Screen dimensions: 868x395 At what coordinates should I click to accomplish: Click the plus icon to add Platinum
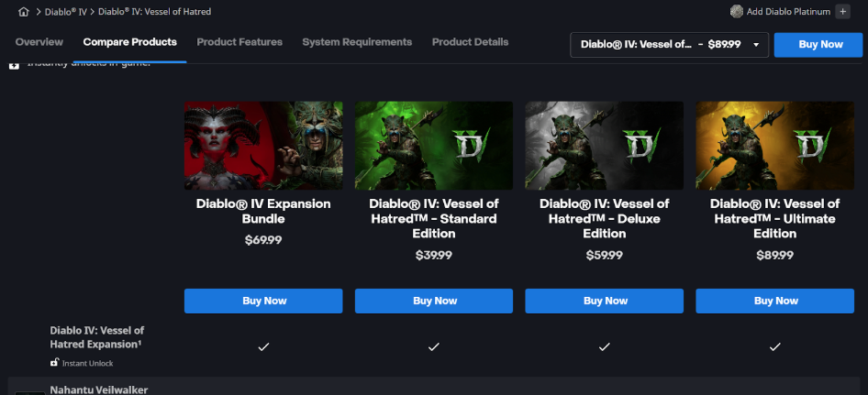842,12
